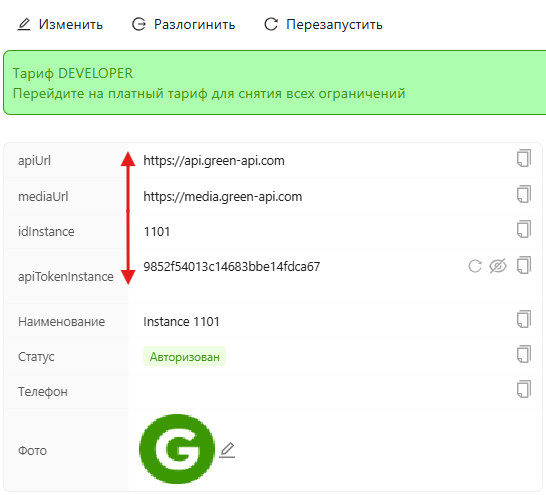Toggle visibility of the API token
The width and height of the screenshot is (546, 495).
tap(498, 266)
